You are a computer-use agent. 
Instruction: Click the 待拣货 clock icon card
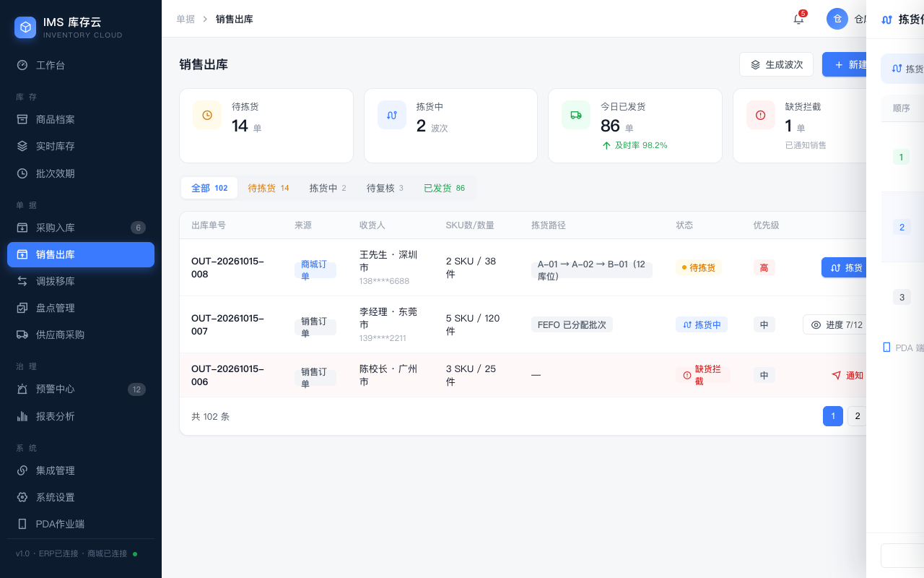pyautogui.click(x=207, y=115)
